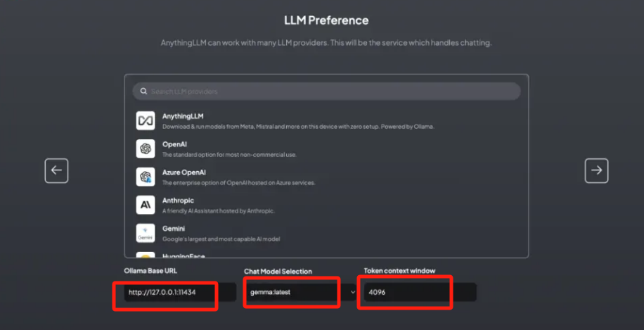Click 'Google's largest and most capable' description
Viewport: 644px width, 330px height.
221,239
